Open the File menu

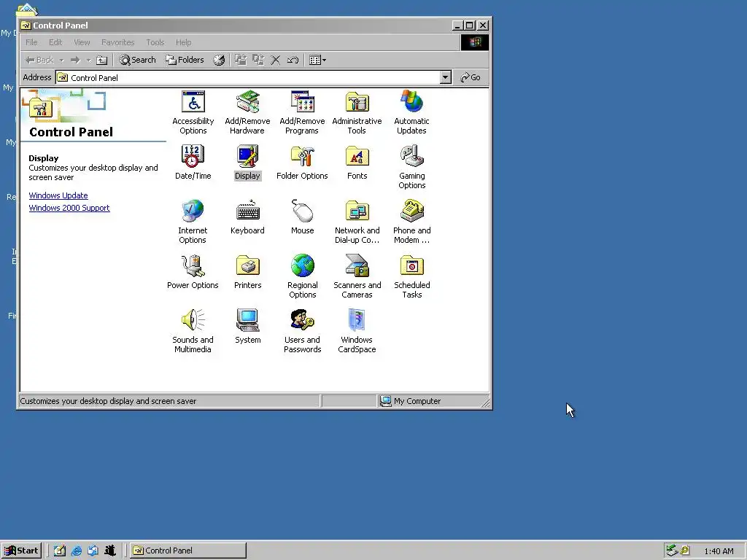tap(31, 42)
